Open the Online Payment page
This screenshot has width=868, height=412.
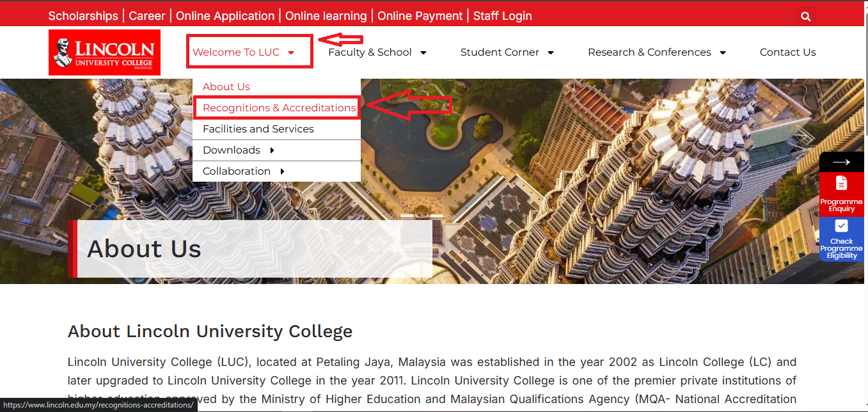click(x=420, y=16)
